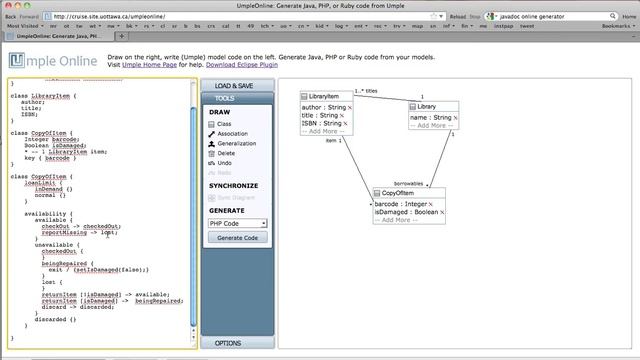
Task: Open the Umple Home Page link
Action: [149, 64]
